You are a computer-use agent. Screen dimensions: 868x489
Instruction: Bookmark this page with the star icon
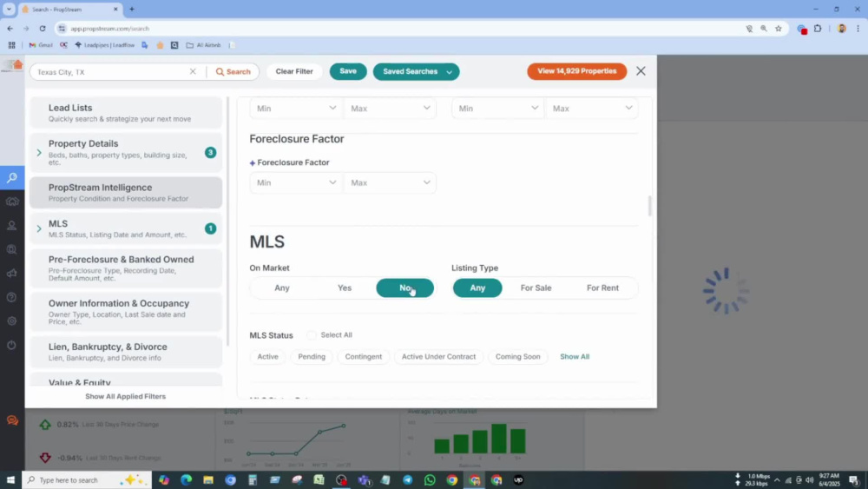point(779,29)
